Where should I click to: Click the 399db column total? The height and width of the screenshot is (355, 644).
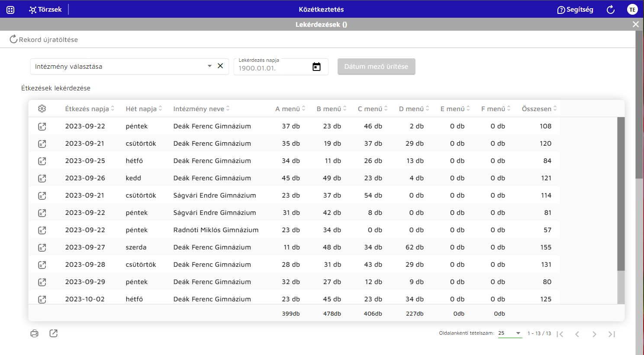click(291, 313)
